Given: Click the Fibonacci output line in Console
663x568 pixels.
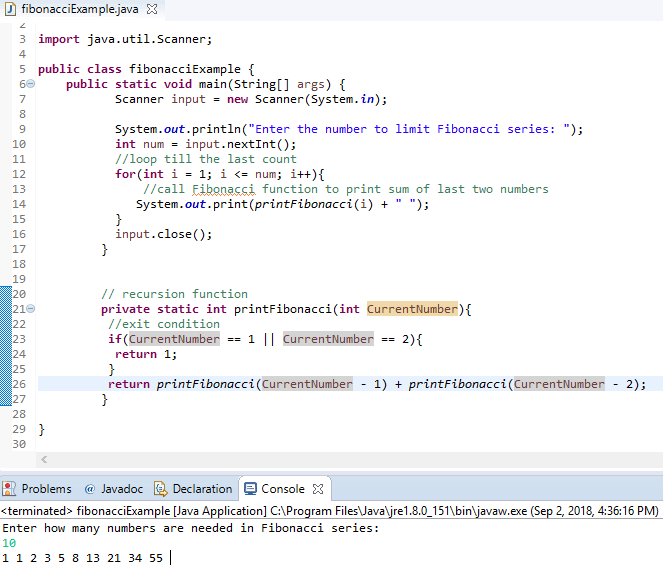Looking at the screenshot, I should 82,558.
